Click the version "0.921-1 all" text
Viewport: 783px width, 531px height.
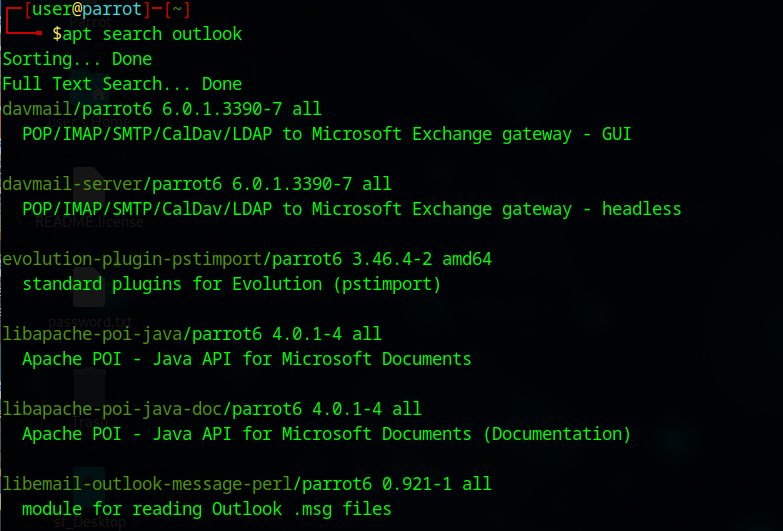pyautogui.click(x=436, y=484)
